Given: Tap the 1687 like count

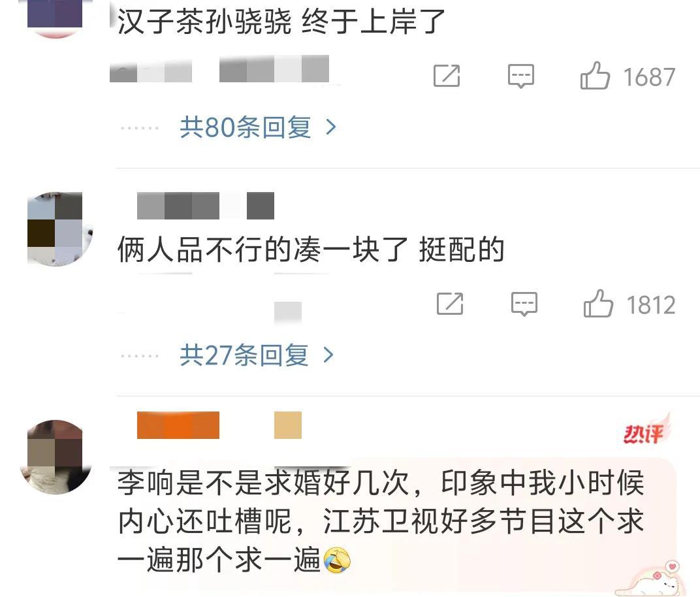Looking at the screenshot, I should click(648, 77).
